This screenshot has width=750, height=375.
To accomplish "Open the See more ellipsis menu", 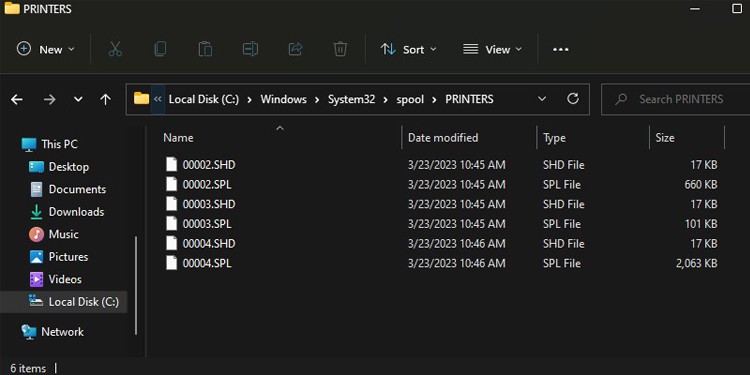I will [x=561, y=49].
